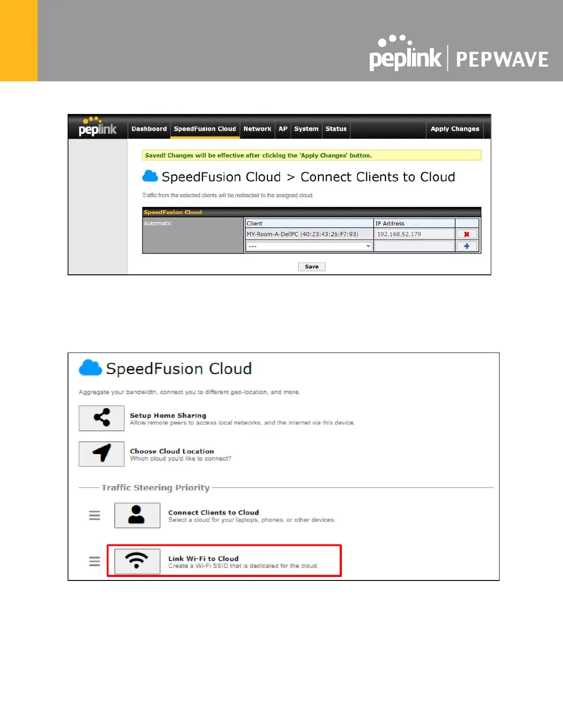
Task: Open the System tab
Action: [x=306, y=129]
